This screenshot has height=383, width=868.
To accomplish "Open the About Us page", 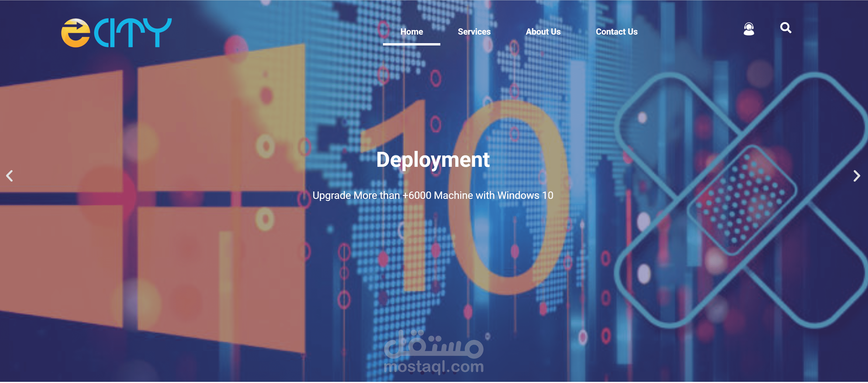I will [543, 32].
